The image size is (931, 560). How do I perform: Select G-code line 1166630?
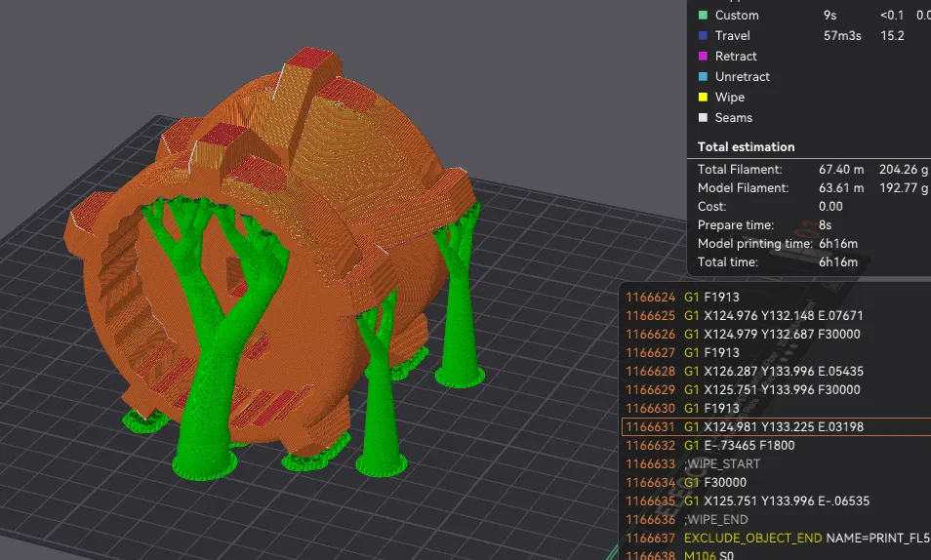(x=776, y=408)
